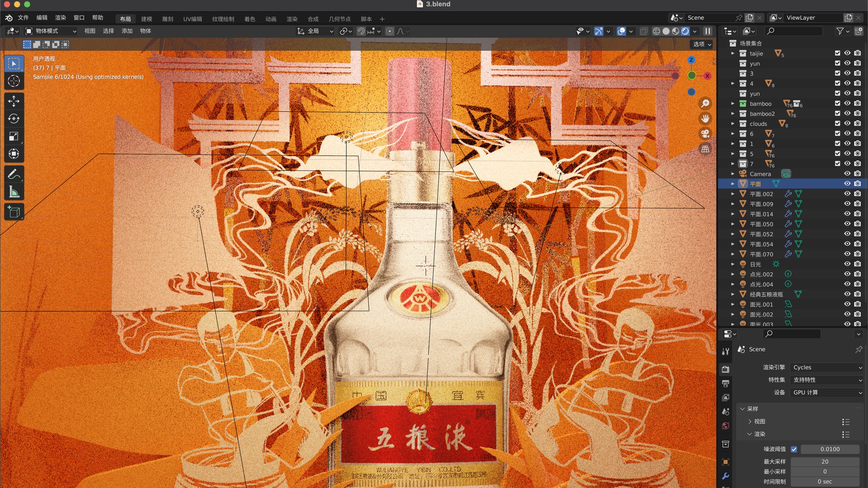Click the 最大采样 value field
Screen dimensions: 868x488
click(x=825, y=462)
